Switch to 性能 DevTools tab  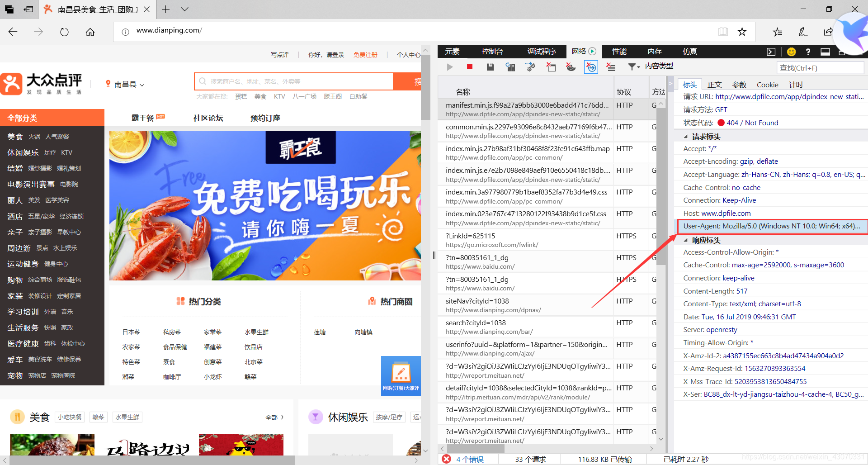pyautogui.click(x=619, y=52)
